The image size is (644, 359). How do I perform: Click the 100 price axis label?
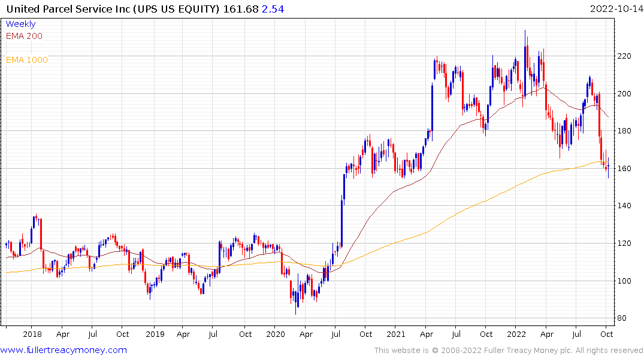click(x=624, y=281)
